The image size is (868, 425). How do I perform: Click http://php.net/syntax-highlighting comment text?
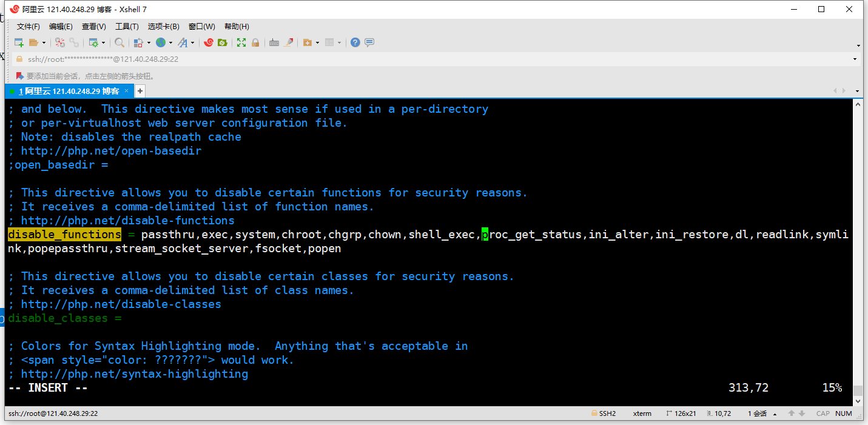pyautogui.click(x=135, y=374)
